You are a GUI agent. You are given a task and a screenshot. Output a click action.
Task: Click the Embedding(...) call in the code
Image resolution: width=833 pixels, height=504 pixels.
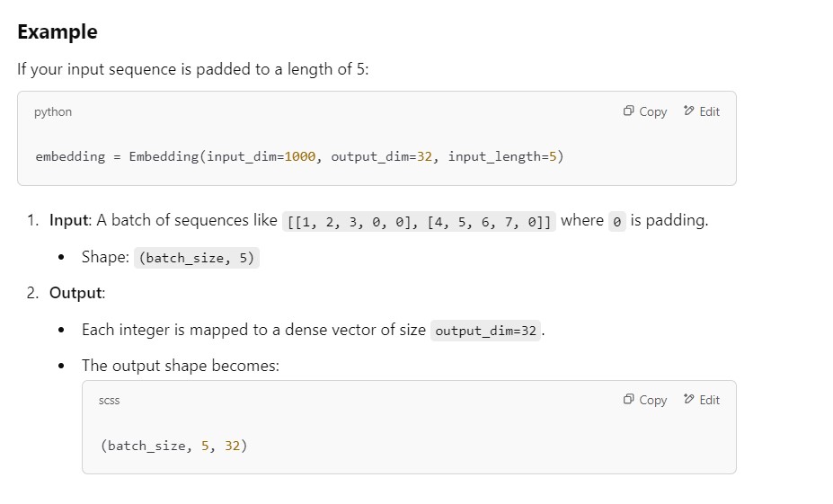point(164,156)
